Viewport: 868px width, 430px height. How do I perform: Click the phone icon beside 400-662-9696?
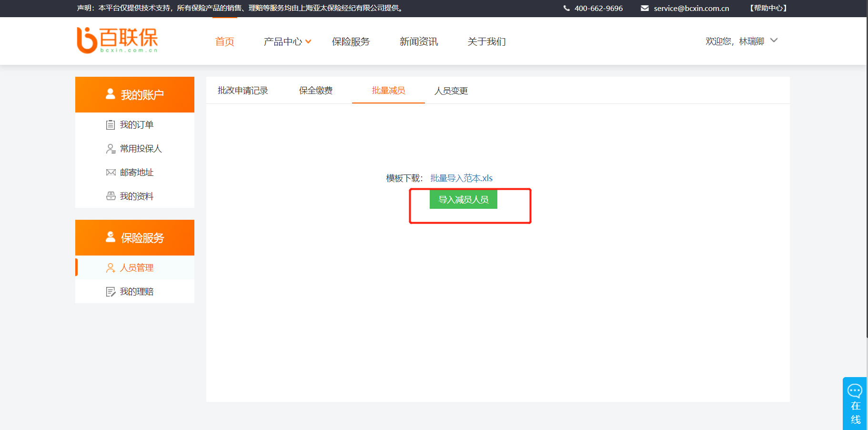[x=566, y=8]
